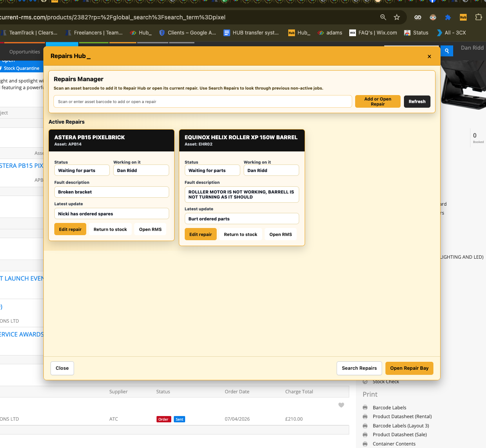Viewport: 486px width, 448px height.
Task: Click the Close button in dialog footer
Action: point(62,368)
